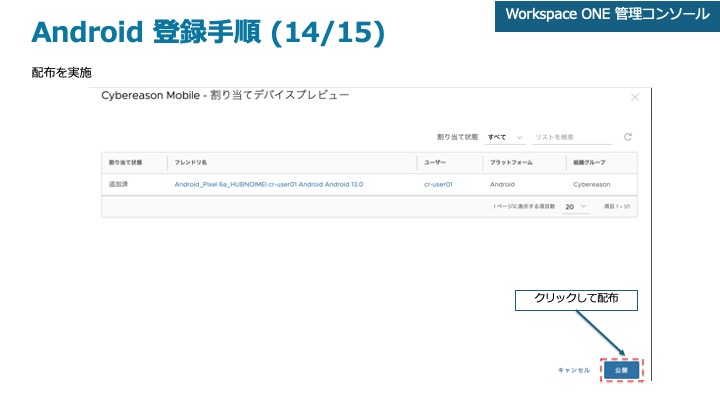Viewport: 720px width, 405px height.
Task: Click the 公開 publish button
Action: 621,370
